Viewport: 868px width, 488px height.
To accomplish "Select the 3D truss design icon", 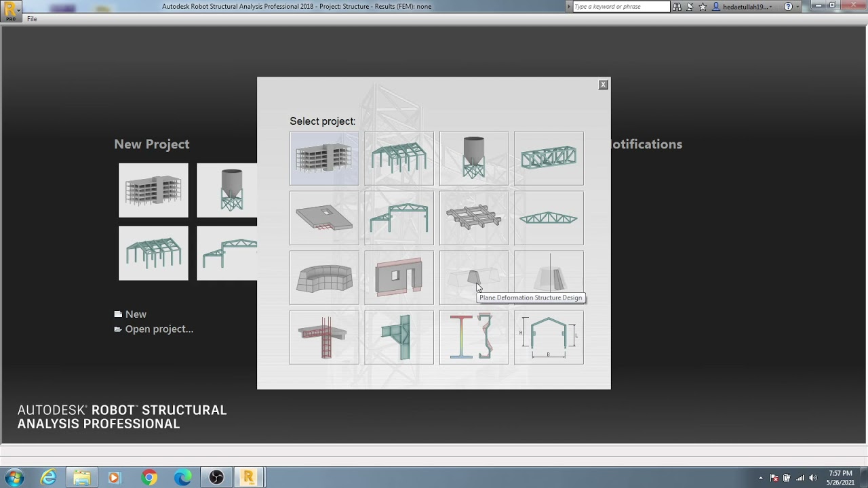I will point(549,158).
